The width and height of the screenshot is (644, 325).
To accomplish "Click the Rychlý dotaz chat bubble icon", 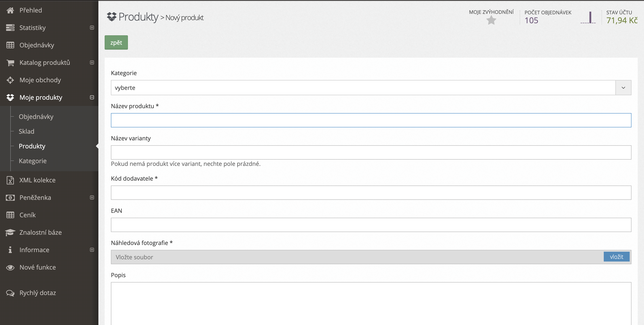I will pyautogui.click(x=10, y=293).
